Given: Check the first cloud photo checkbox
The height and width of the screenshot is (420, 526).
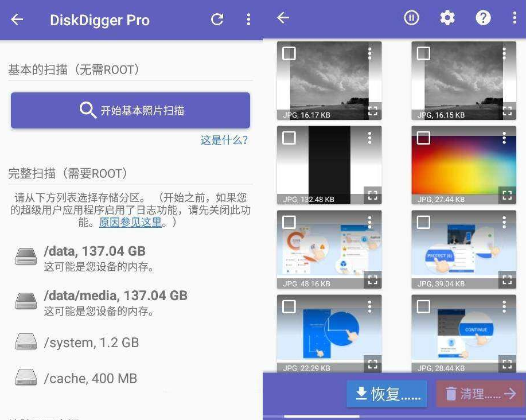Looking at the screenshot, I should point(289,53).
